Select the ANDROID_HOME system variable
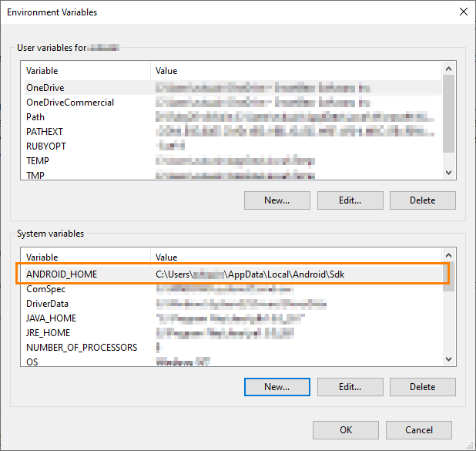The image size is (476, 451). tap(233, 274)
